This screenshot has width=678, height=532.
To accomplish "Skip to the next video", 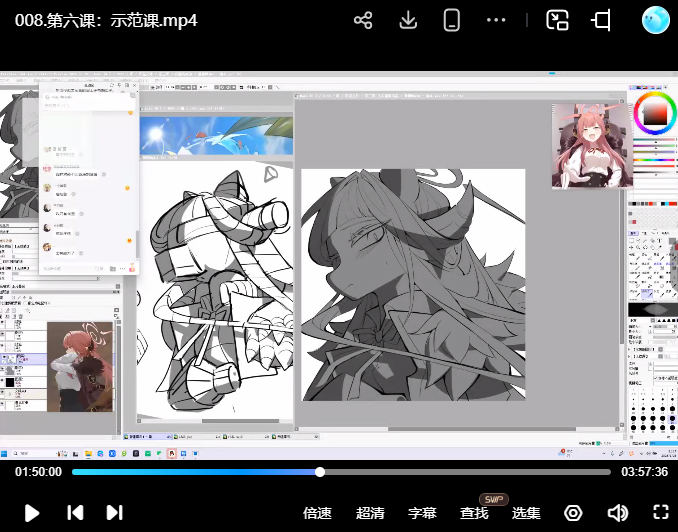I will click(115, 513).
